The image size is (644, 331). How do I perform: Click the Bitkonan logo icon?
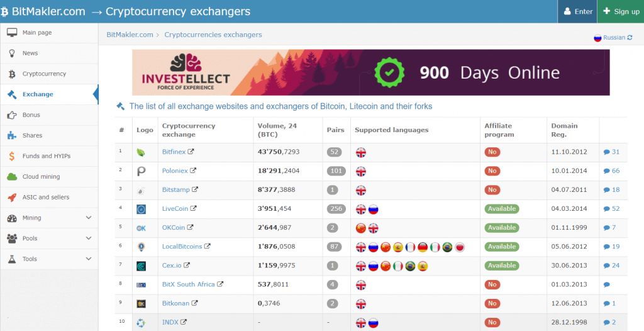pos(141,304)
